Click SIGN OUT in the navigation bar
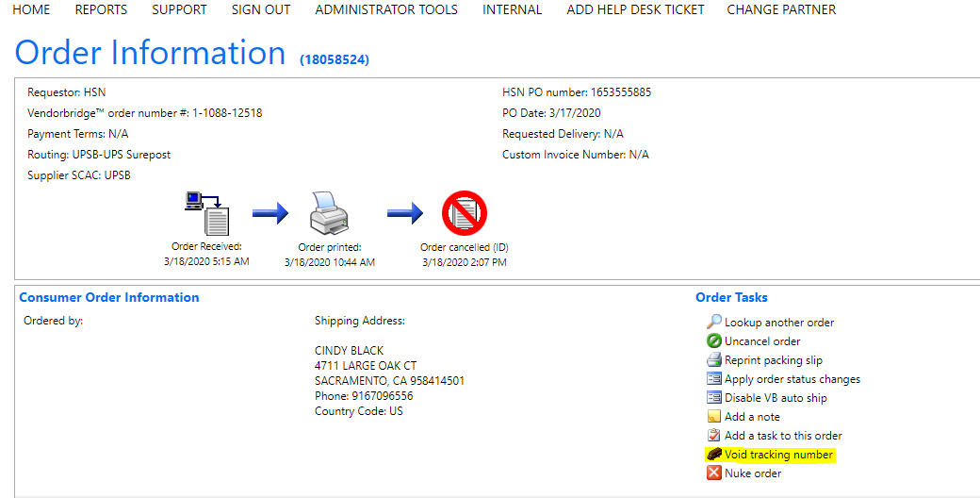The height and width of the screenshot is (498, 980). [261, 10]
